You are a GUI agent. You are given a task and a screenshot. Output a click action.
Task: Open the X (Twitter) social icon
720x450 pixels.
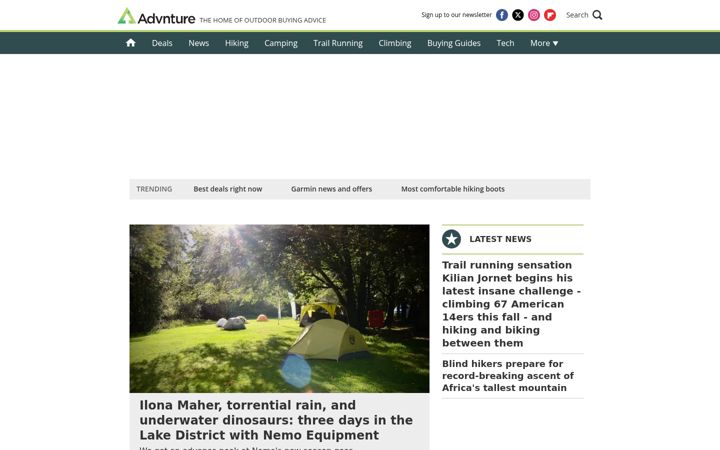(518, 15)
